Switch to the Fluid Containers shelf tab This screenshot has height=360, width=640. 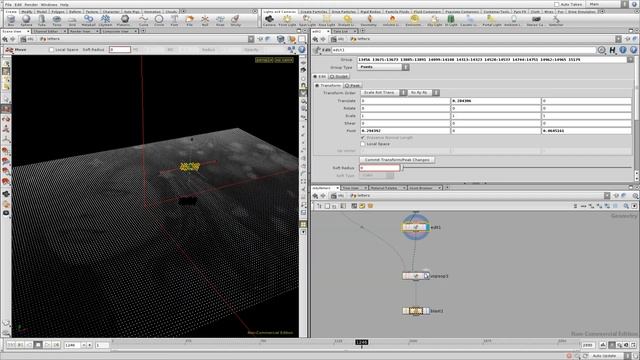coord(427,12)
